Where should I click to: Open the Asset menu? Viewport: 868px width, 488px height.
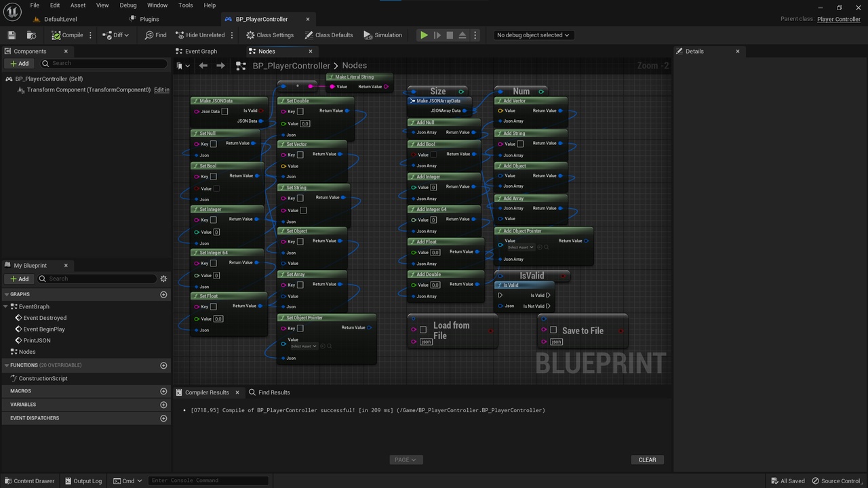click(78, 5)
